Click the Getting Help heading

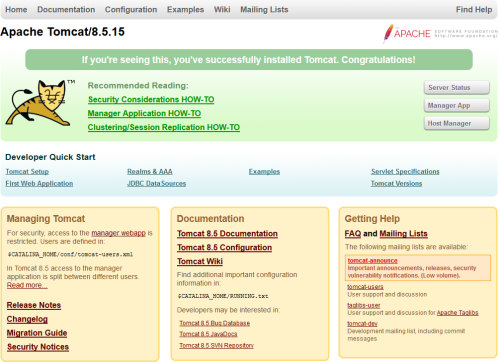coord(372,219)
